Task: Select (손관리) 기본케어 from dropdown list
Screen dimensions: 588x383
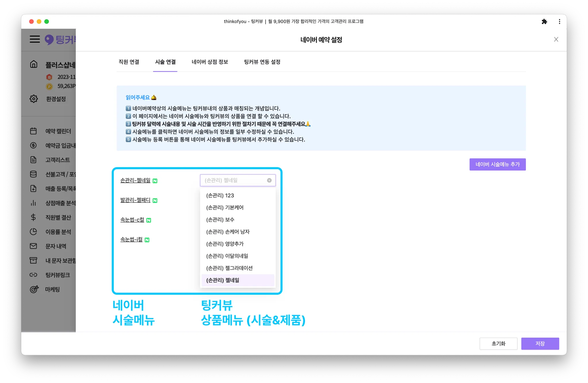Action: tap(225, 207)
